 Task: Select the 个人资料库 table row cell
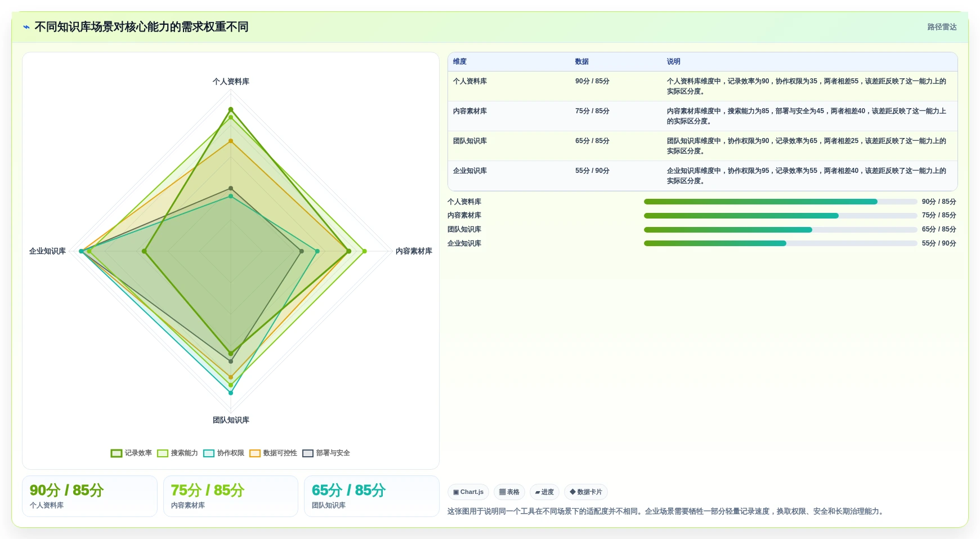pos(509,86)
